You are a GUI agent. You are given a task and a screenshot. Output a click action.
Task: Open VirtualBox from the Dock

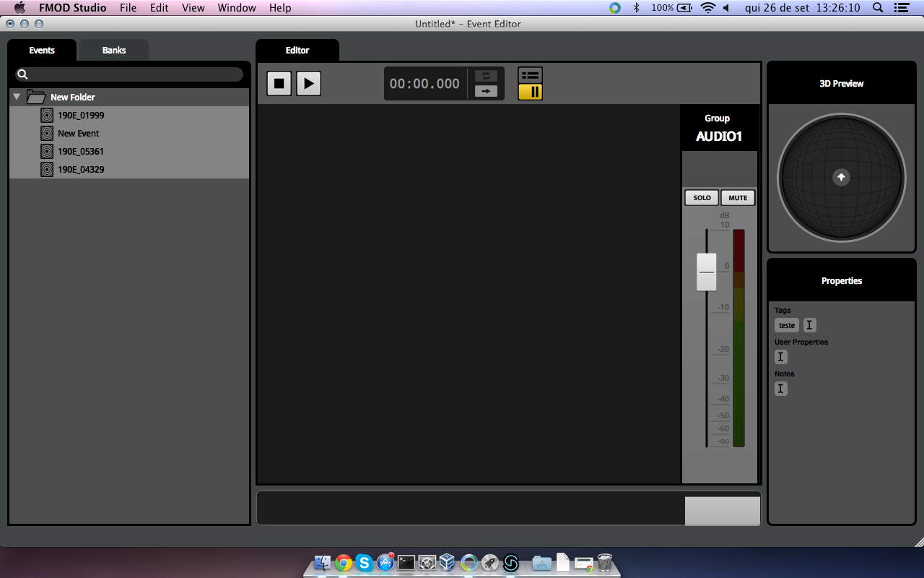point(448,563)
